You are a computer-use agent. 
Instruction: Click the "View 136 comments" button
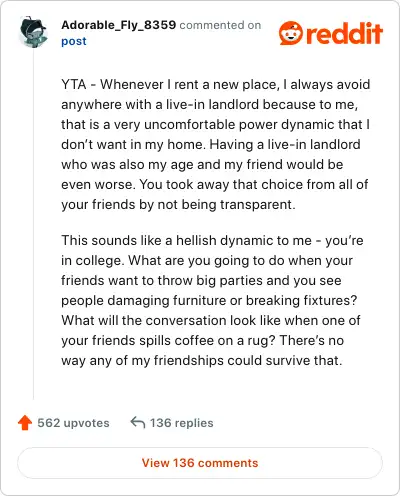[x=200, y=463]
